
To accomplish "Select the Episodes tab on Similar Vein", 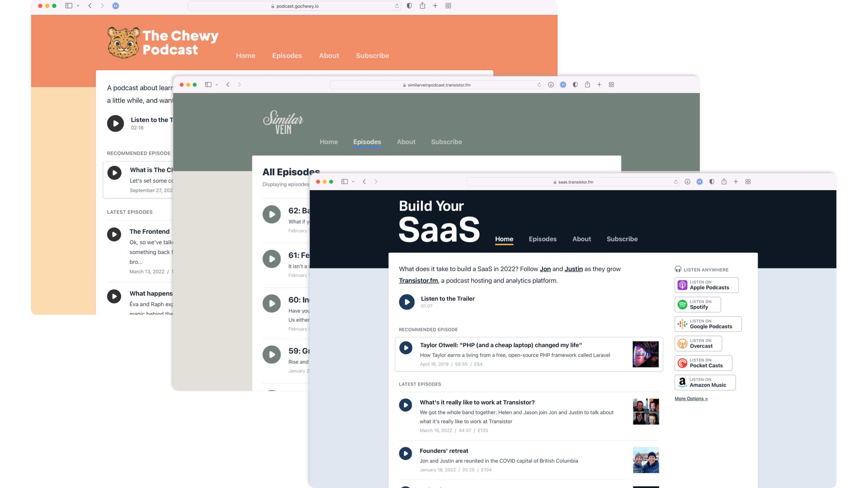I will (x=367, y=141).
